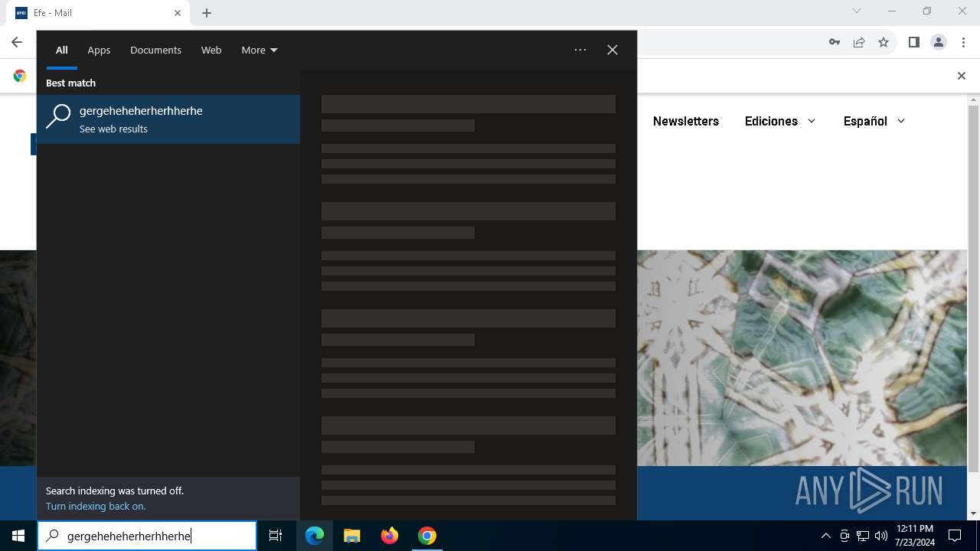This screenshot has height=551, width=980.
Task: Click the password key icon in address bar
Action: point(835,42)
